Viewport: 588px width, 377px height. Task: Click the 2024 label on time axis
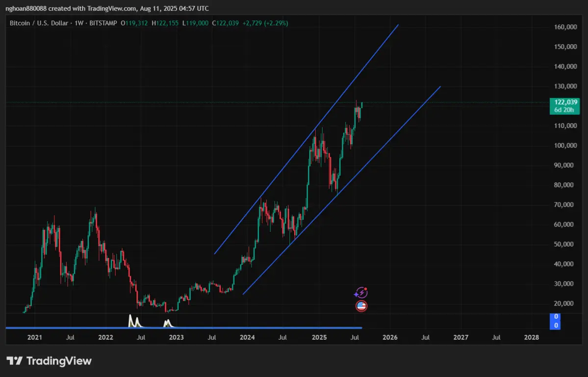[247, 337]
